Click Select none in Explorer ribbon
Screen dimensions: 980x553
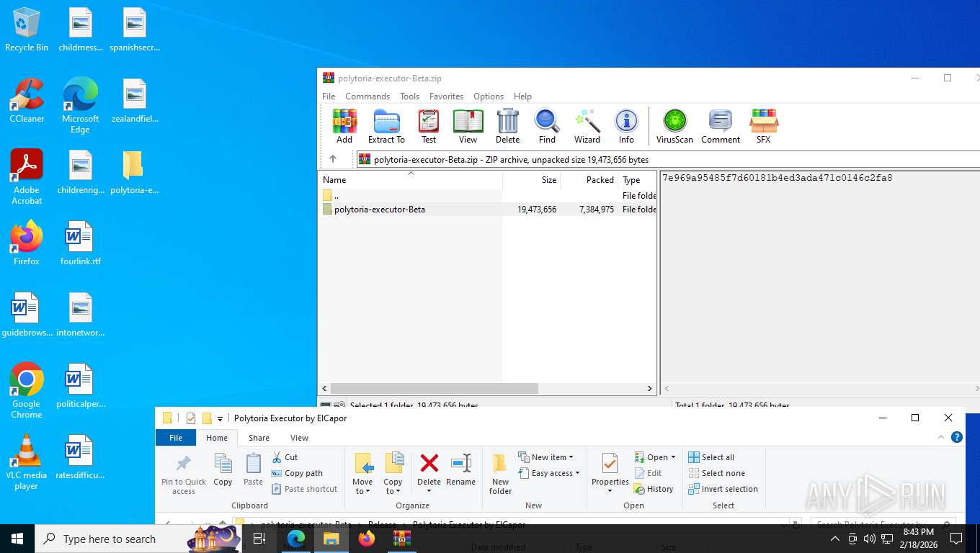tap(716, 473)
